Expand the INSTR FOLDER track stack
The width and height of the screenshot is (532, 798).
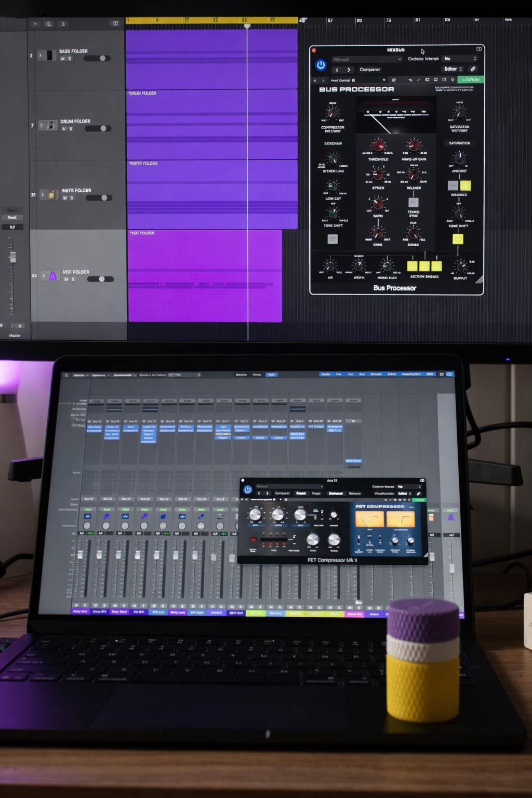tap(42, 195)
